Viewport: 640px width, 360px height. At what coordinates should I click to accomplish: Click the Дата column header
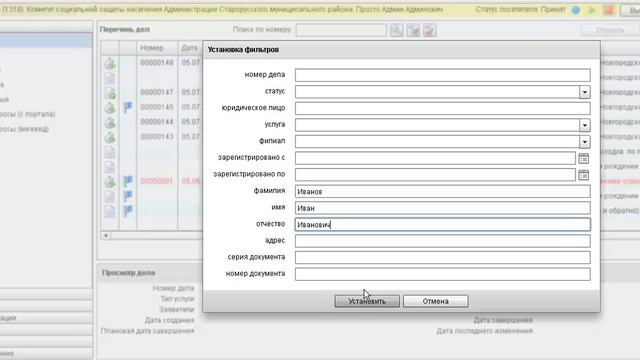(x=190, y=48)
